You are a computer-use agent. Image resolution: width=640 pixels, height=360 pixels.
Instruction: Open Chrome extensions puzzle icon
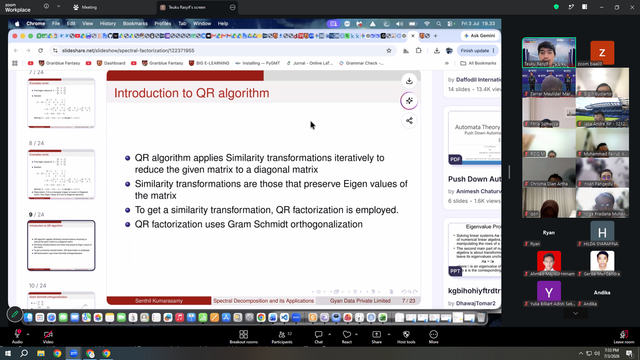coord(418,51)
